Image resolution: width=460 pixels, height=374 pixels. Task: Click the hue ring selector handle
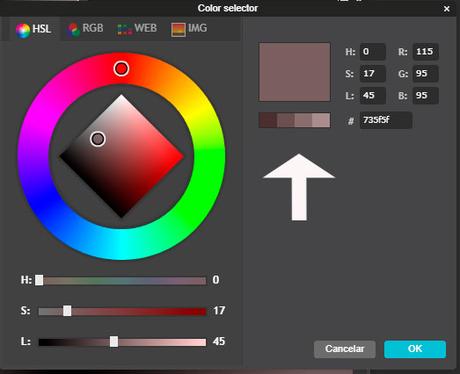point(121,69)
